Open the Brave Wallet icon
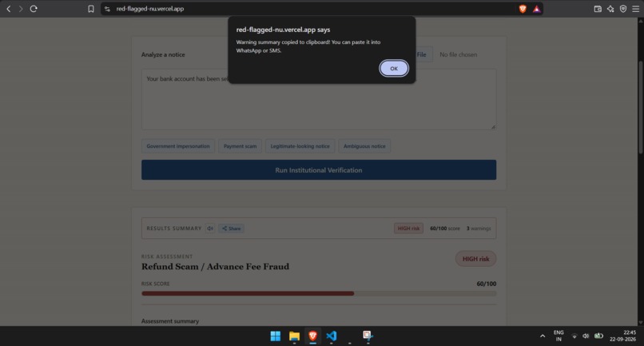 598,9
